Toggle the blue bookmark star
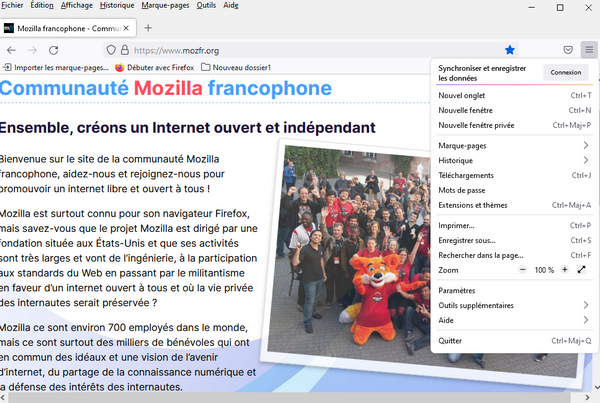 tap(510, 50)
